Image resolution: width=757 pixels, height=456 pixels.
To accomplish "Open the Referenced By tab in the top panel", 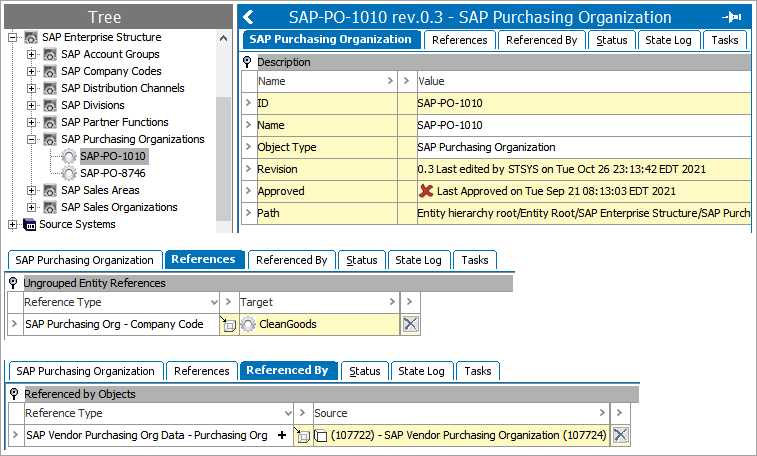I will click(541, 40).
